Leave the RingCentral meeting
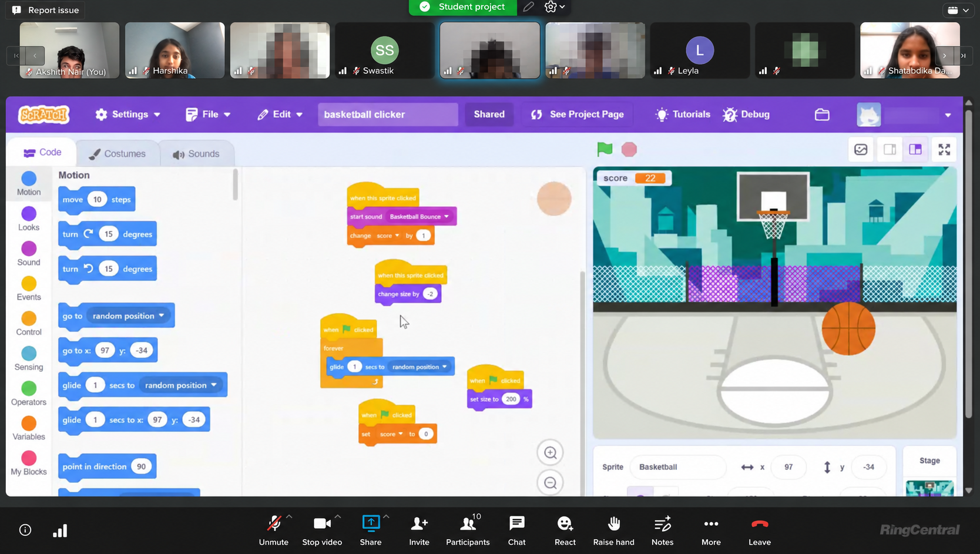 [x=760, y=531]
